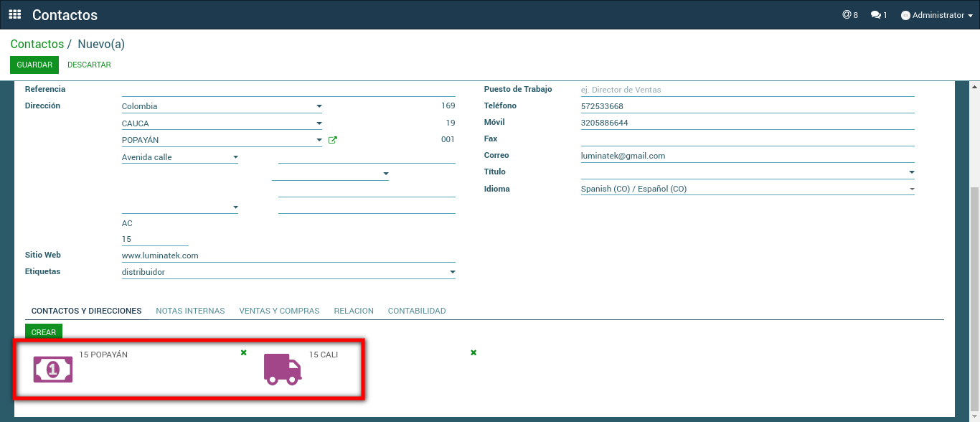Expand the Etiquetas tags dropdown

pos(452,273)
